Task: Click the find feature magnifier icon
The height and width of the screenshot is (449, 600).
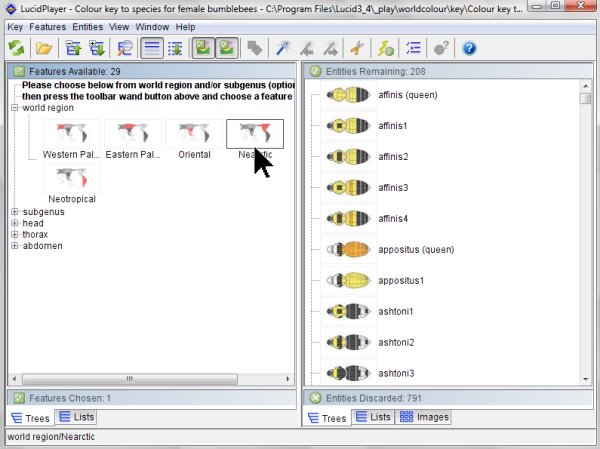Action: click(x=125, y=48)
